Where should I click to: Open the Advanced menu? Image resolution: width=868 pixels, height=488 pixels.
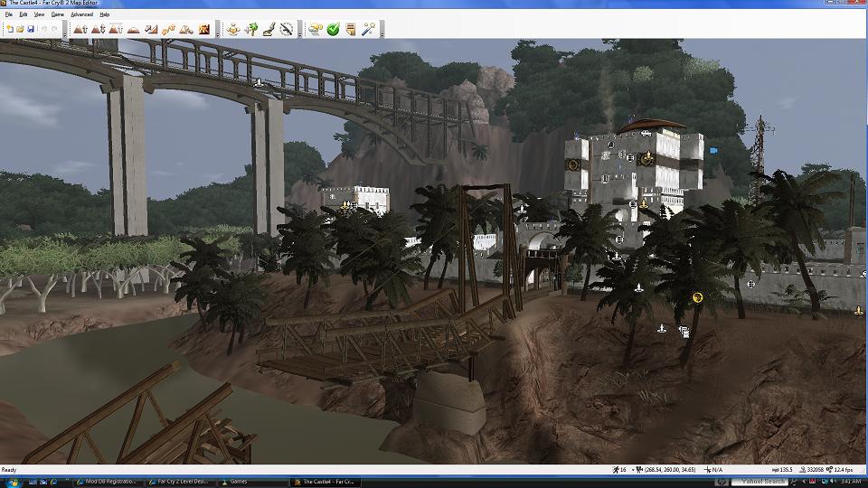click(82, 14)
